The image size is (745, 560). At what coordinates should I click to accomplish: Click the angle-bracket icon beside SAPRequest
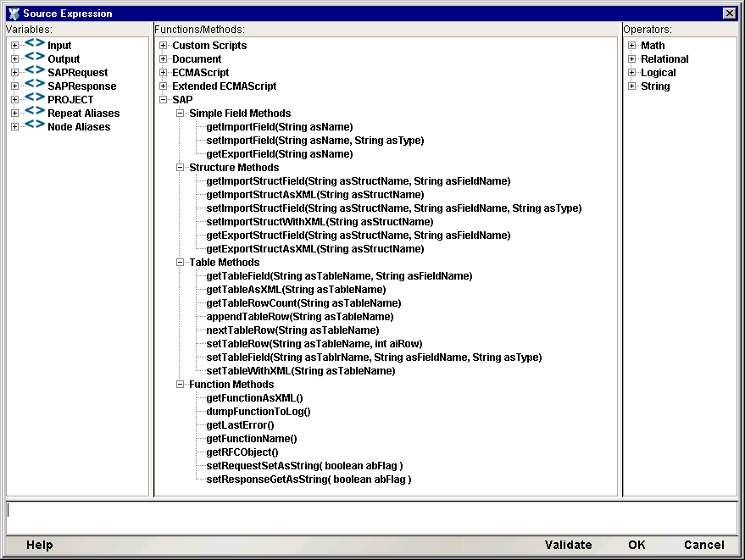[x=35, y=70]
